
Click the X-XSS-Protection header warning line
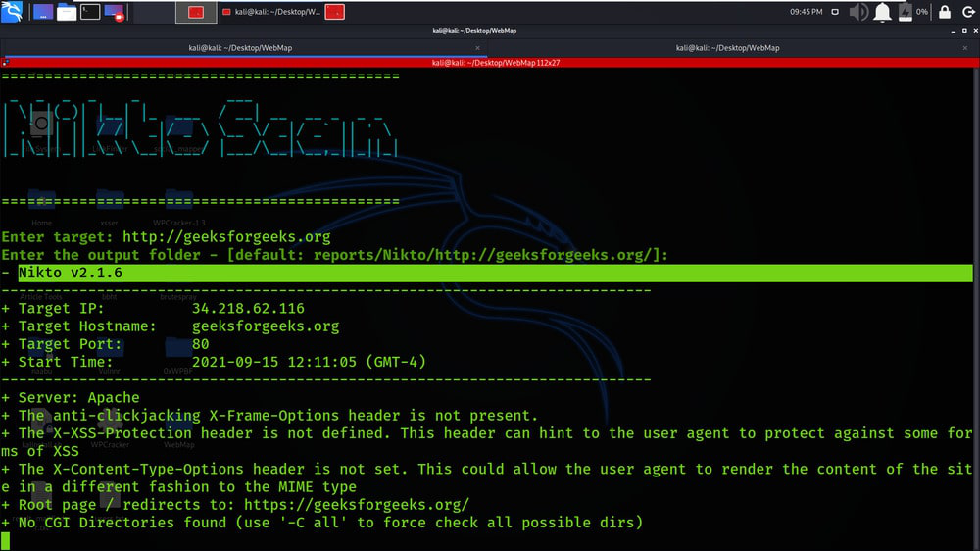pos(487,442)
